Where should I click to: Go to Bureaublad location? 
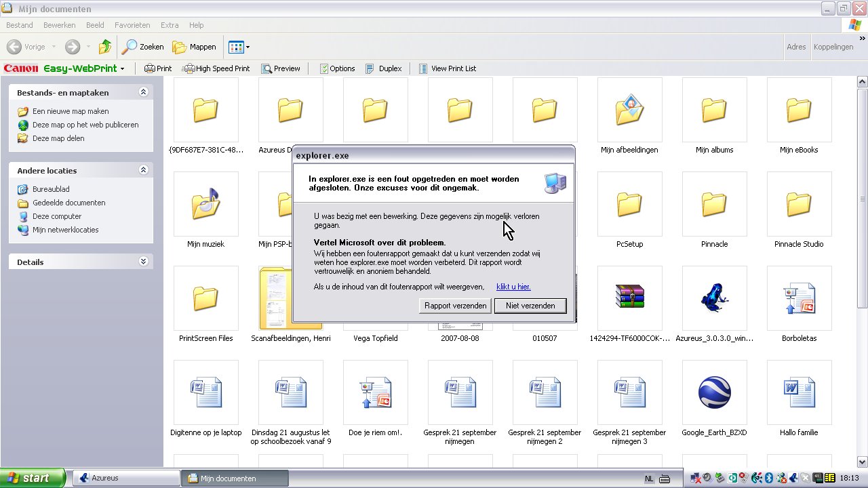click(x=51, y=189)
